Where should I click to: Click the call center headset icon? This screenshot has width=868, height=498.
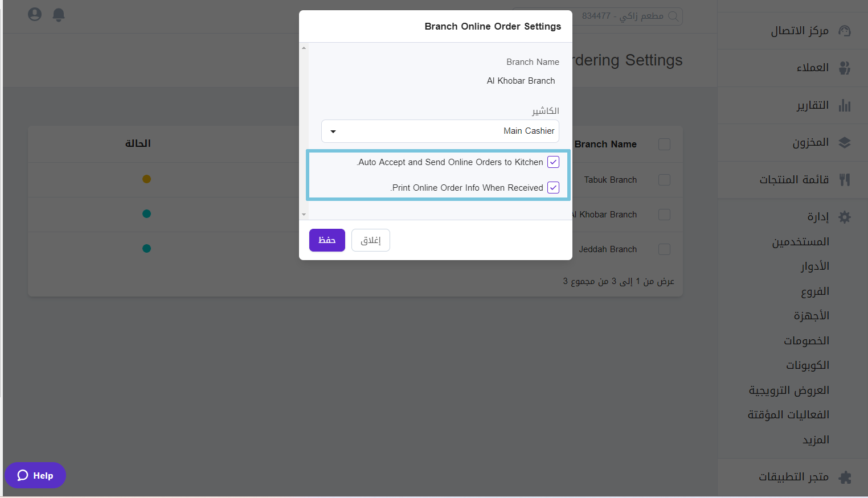tap(845, 31)
